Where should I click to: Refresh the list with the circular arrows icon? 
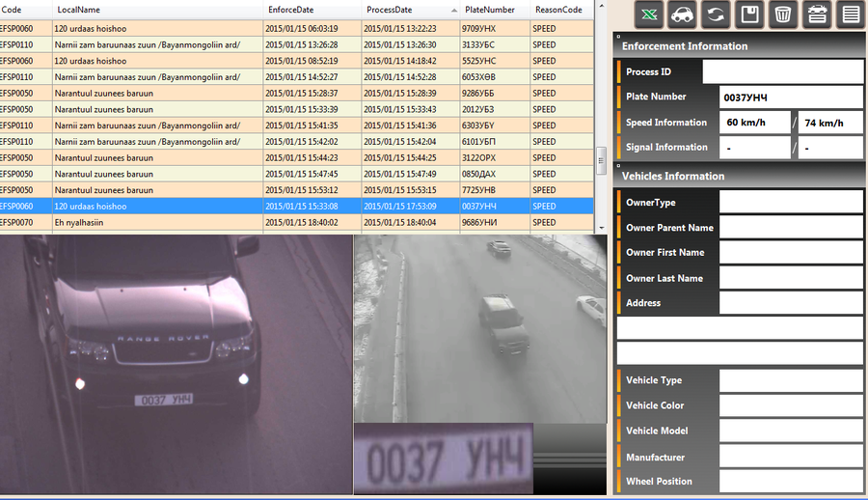(716, 14)
